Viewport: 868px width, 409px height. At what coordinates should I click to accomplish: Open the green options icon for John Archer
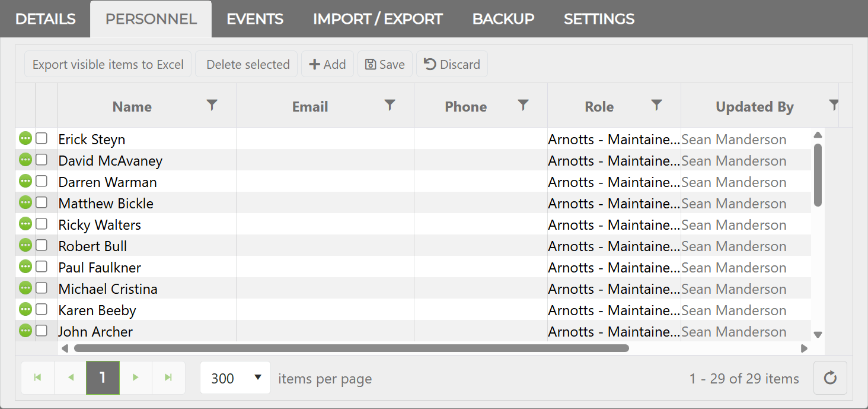tap(25, 331)
